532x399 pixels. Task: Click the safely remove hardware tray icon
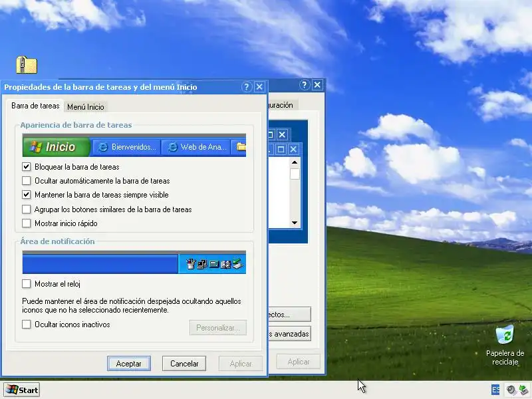tap(523, 390)
